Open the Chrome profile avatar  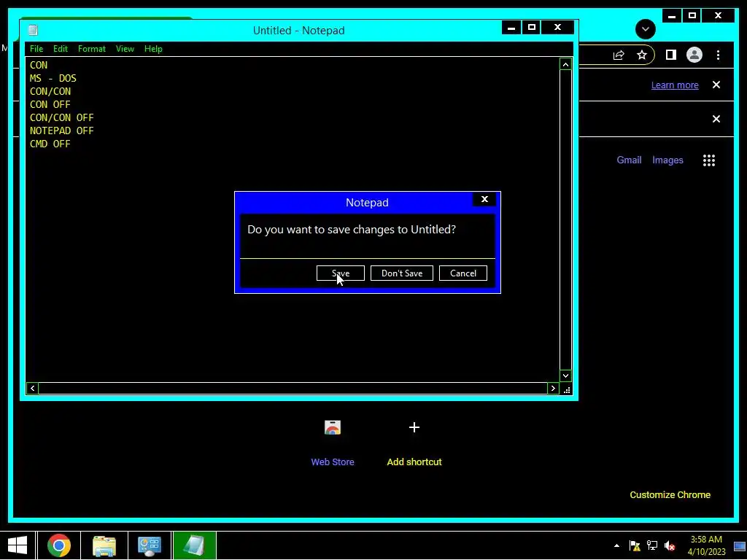694,55
